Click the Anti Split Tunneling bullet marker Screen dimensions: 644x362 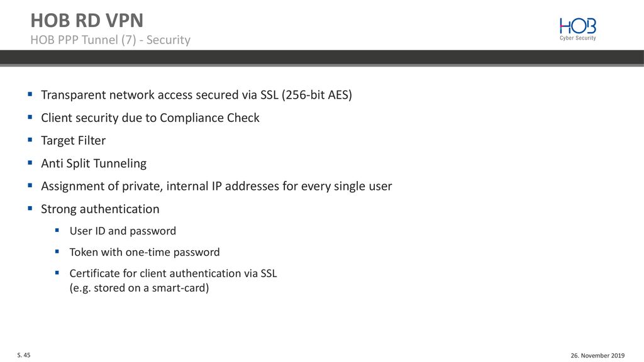tap(30, 163)
